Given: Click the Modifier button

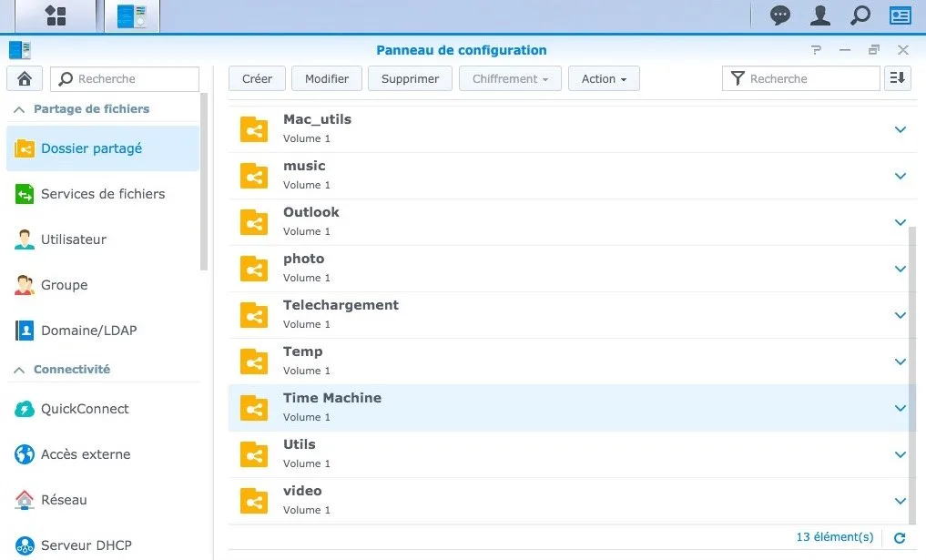Looking at the screenshot, I should point(327,78).
